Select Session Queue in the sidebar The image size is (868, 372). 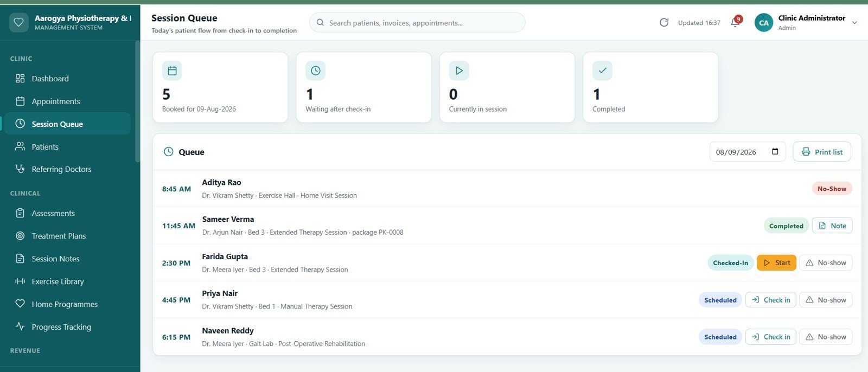[x=68, y=124]
